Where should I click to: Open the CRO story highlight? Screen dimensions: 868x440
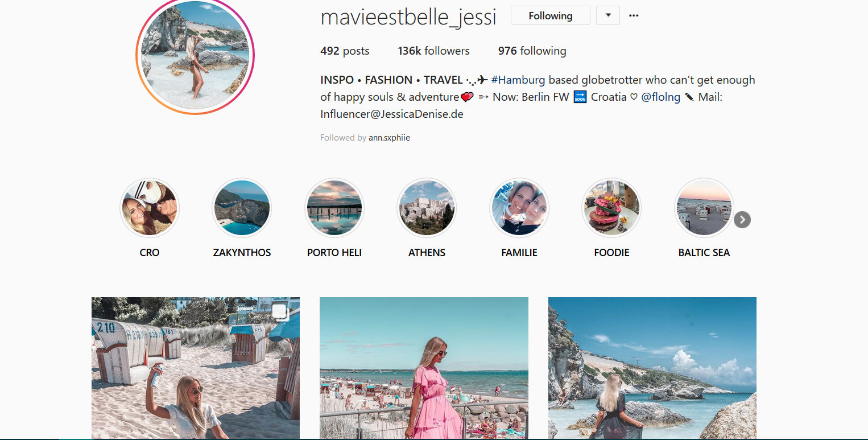click(x=150, y=208)
